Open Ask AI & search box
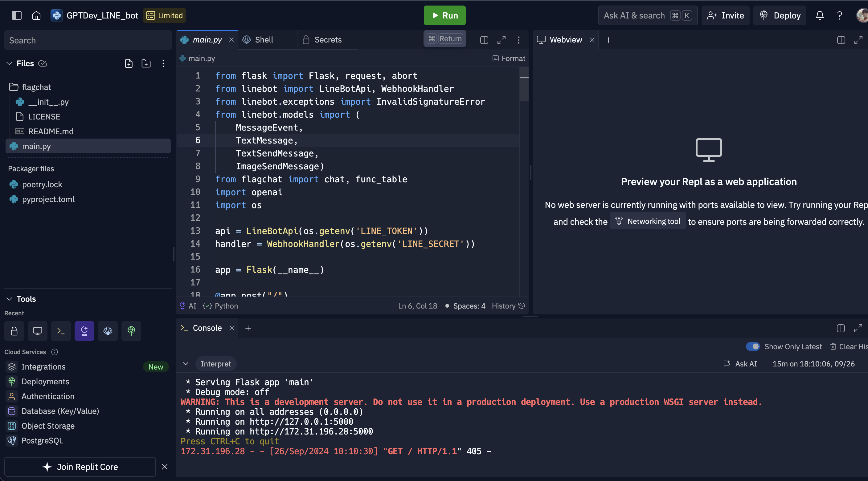 648,15
